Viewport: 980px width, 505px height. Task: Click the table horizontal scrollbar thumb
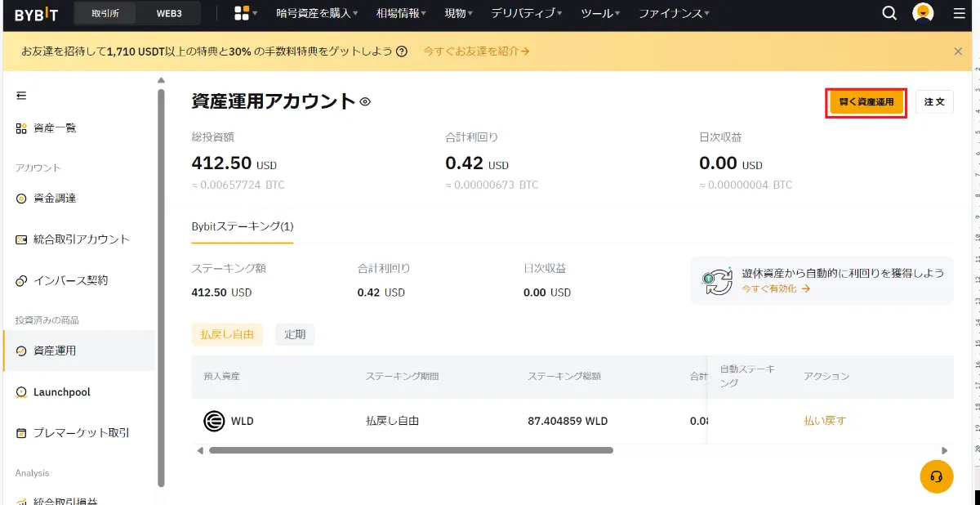[x=411, y=450]
